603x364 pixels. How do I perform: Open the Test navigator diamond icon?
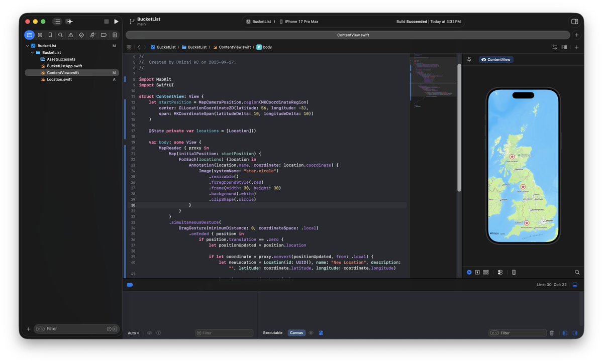coord(81,35)
